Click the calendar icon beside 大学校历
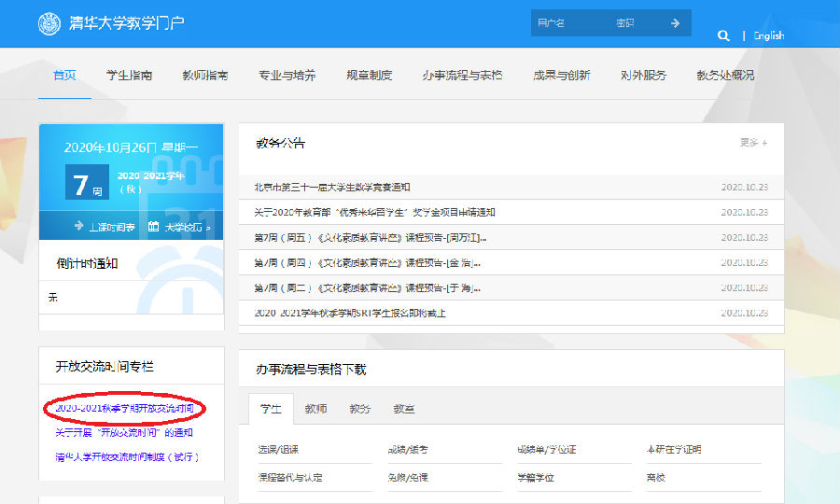 tap(153, 227)
